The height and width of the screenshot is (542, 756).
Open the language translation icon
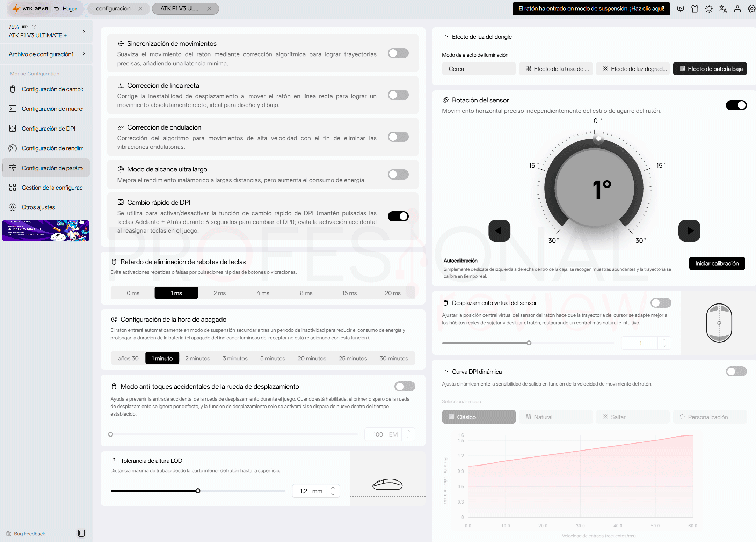[723, 9]
